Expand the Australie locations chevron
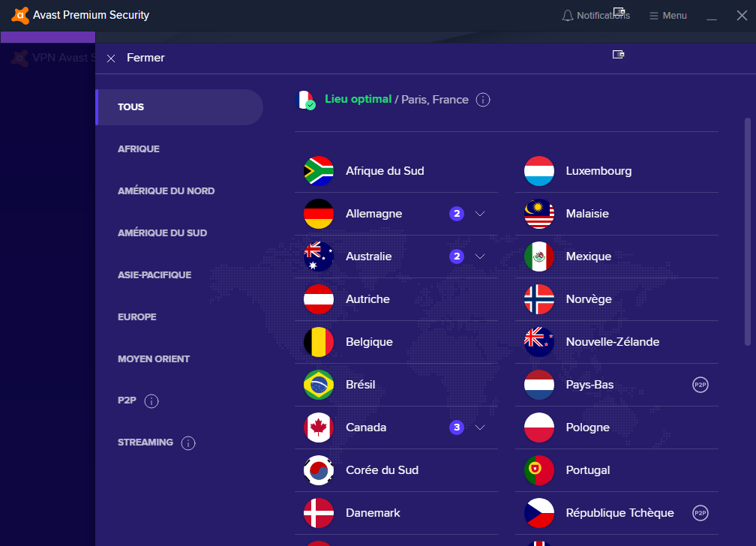 [x=480, y=256]
